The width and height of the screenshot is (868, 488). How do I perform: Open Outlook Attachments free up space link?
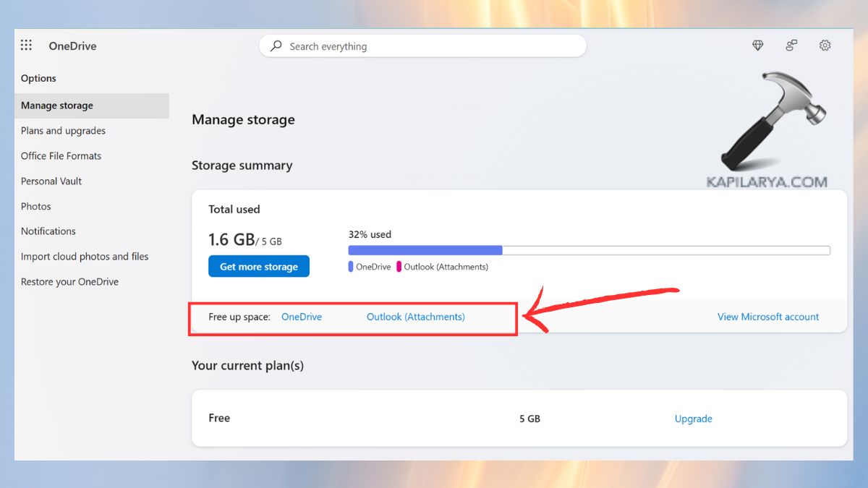(x=416, y=317)
